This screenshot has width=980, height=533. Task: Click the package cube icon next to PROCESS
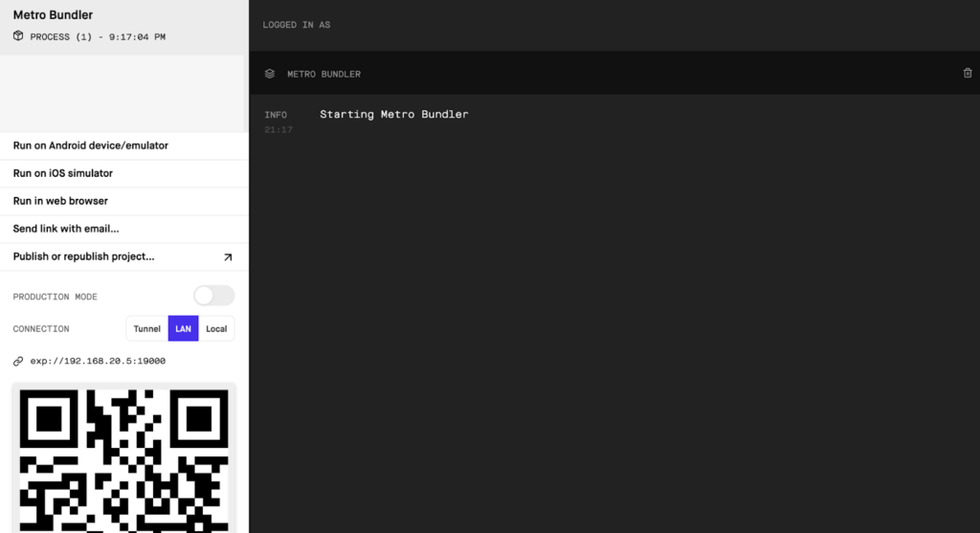18,36
